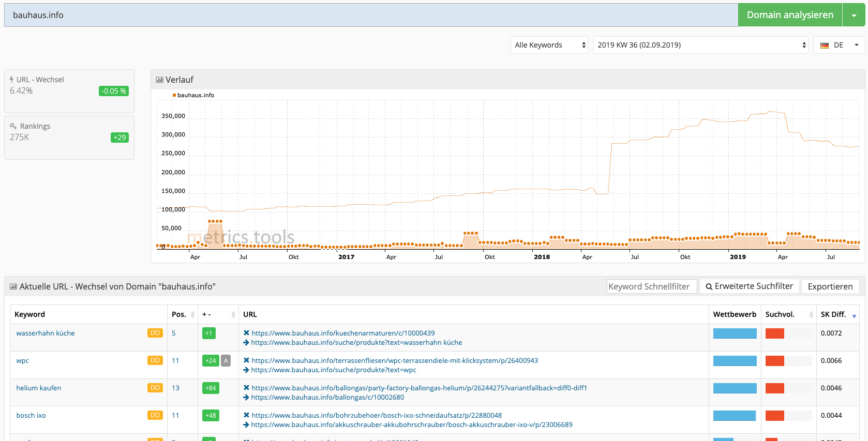The width and height of the screenshot is (868, 441).
Task: Open suche/produkte?text=wasserhahn küche URL
Action: [x=356, y=343]
